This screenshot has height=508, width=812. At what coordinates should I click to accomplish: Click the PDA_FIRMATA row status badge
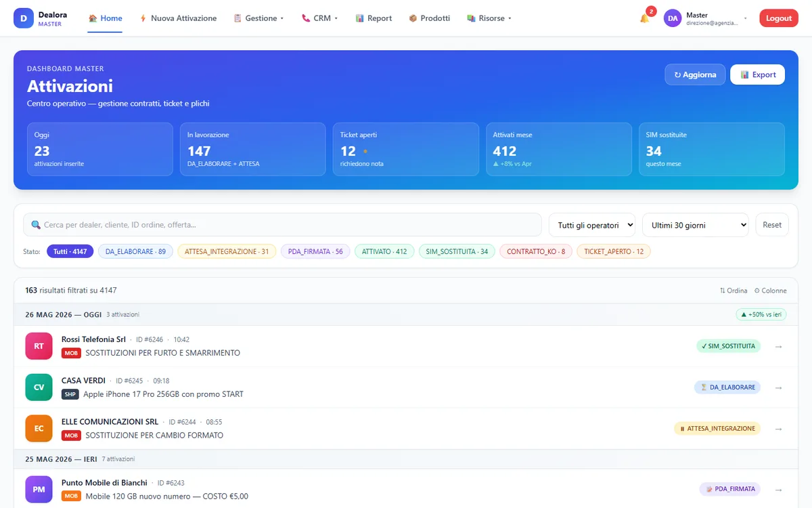tap(730, 489)
